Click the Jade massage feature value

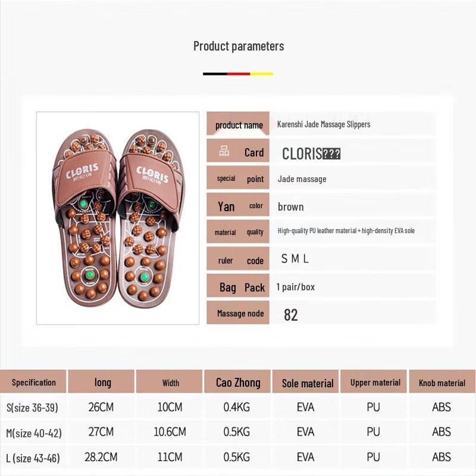(302, 179)
